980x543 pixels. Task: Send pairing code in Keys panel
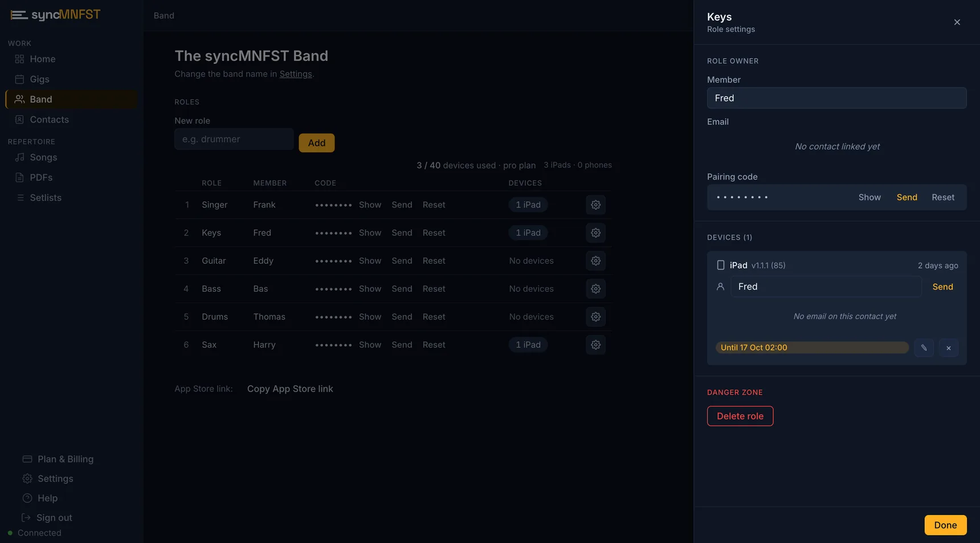tap(906, 197)
